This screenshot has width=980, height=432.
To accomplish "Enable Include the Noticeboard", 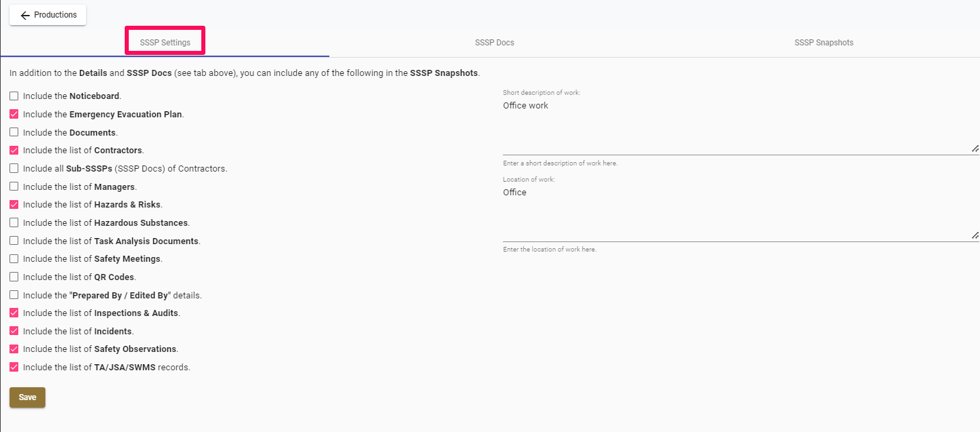I will [14, 96].
